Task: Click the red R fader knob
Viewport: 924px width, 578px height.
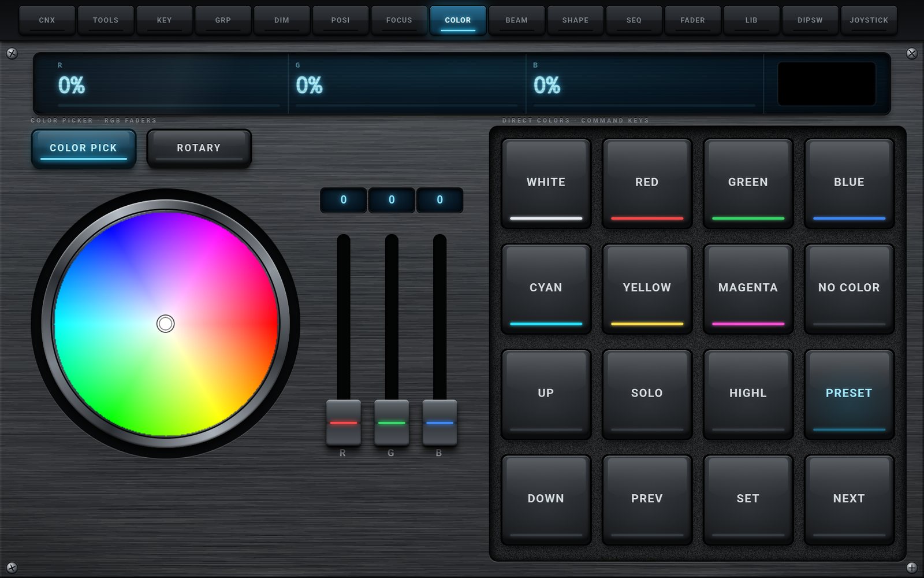Action: point(344,423)
